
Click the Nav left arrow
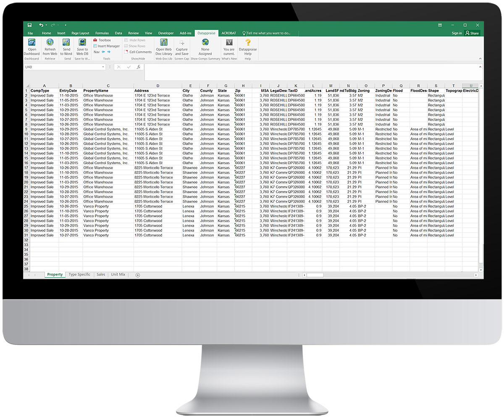103,52
